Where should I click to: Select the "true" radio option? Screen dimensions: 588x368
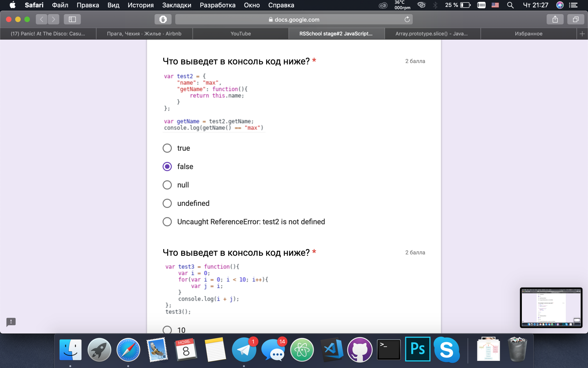(167, 148)
